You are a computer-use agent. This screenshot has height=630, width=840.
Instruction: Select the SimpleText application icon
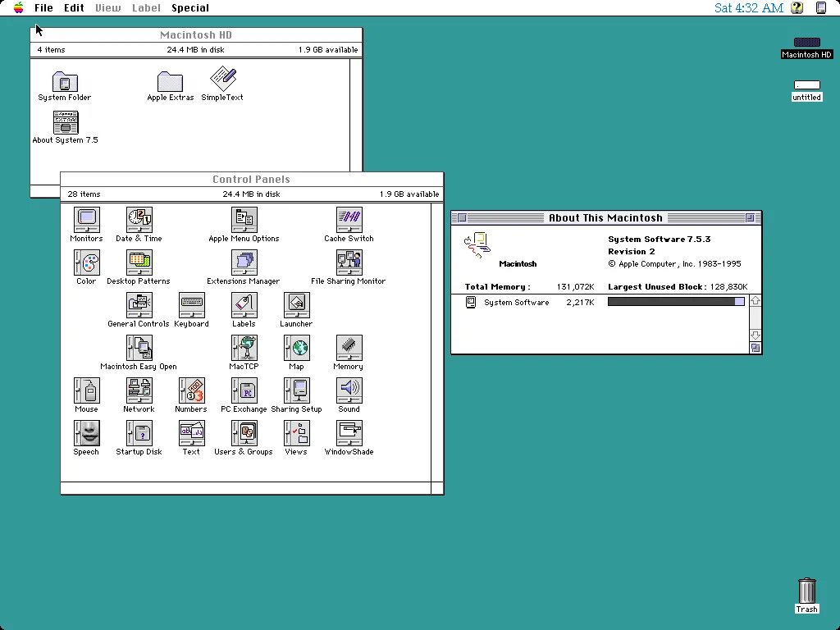223,79
